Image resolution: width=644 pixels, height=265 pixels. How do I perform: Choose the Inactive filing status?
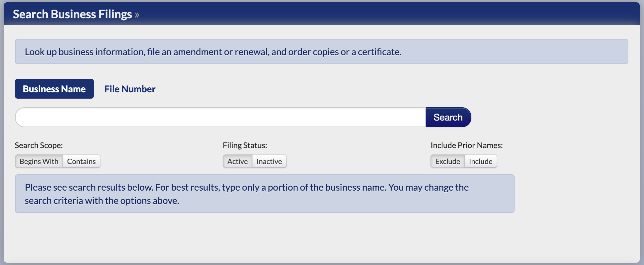coord(269,161)
